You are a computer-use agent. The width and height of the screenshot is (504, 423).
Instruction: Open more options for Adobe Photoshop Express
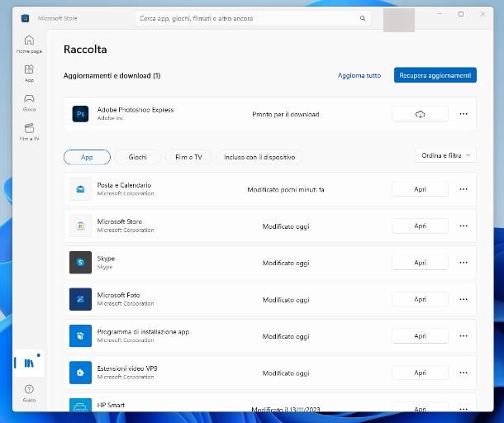pos(464,114)
